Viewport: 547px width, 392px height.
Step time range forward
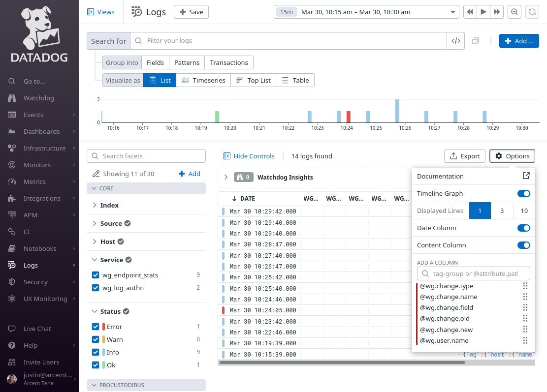[x=497, y=12]
